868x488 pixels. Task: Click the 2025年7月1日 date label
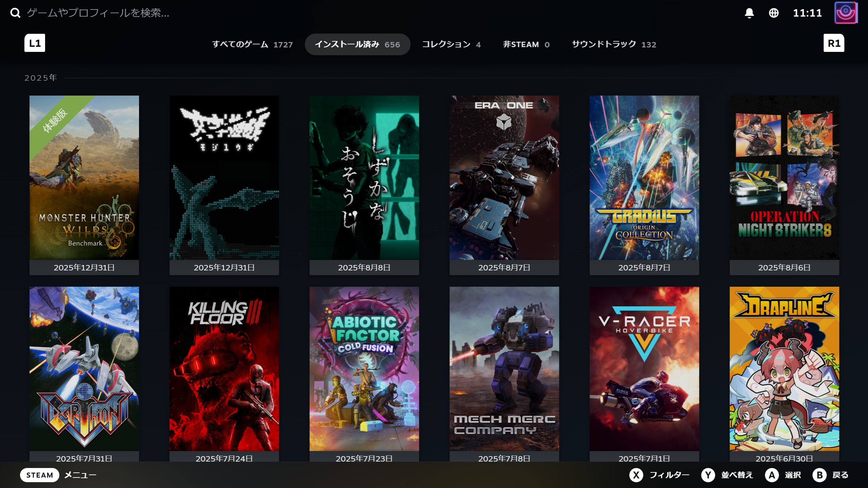point(644,459)
